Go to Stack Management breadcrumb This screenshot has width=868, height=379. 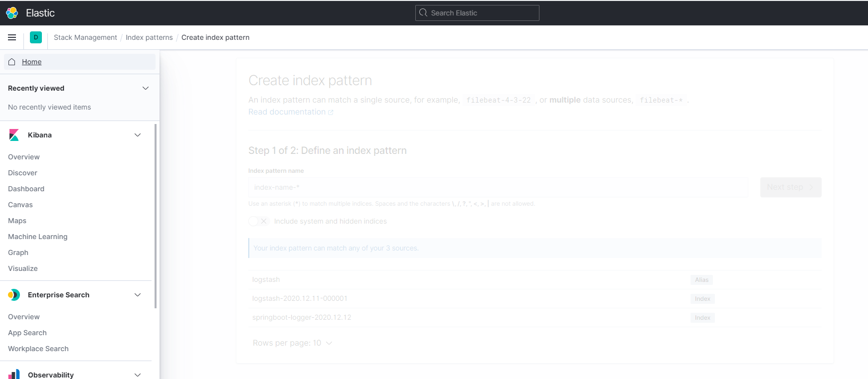[x=85, y=37]
